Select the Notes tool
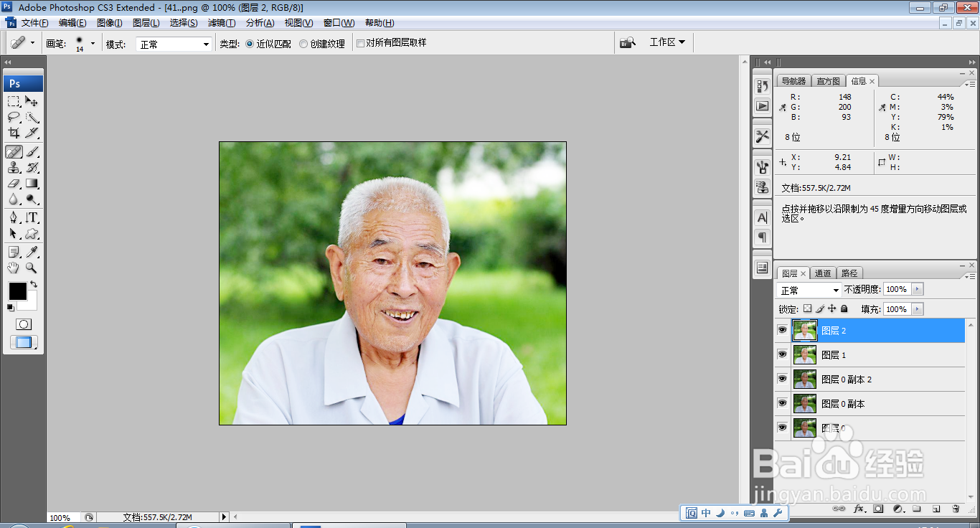Viewport: 980px width, 528px height. 14,252
